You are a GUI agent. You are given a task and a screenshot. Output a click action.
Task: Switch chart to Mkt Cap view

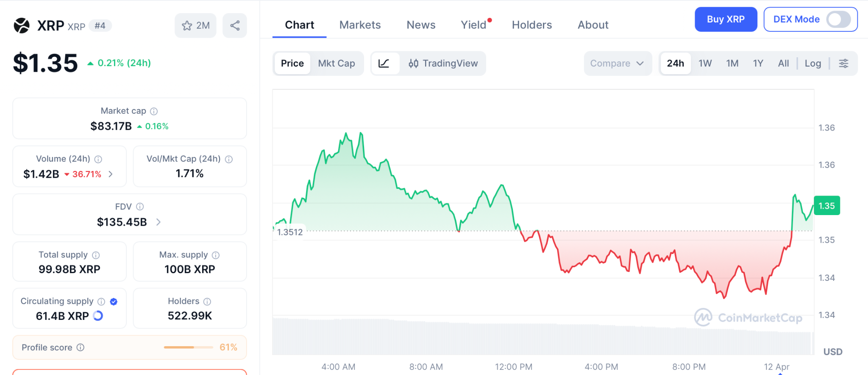click(x=337, y=64)
